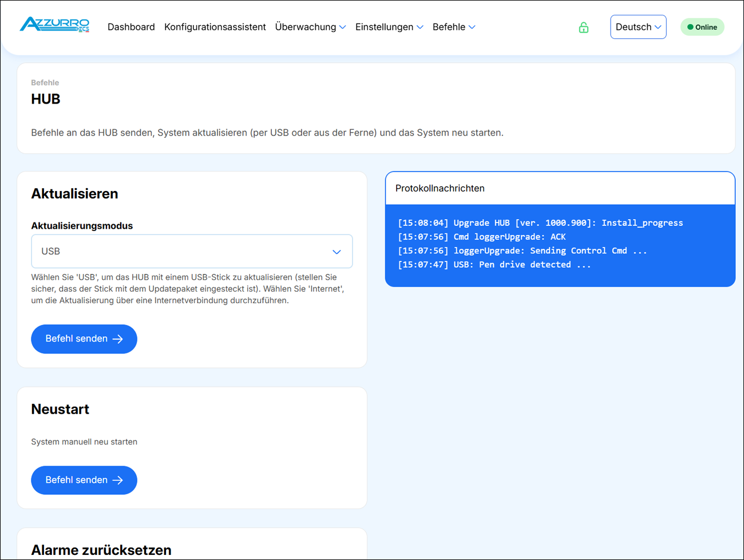Screen dimensions: 744x560
Task: Click the Aktualisieren heading
Action: point(74,193)
